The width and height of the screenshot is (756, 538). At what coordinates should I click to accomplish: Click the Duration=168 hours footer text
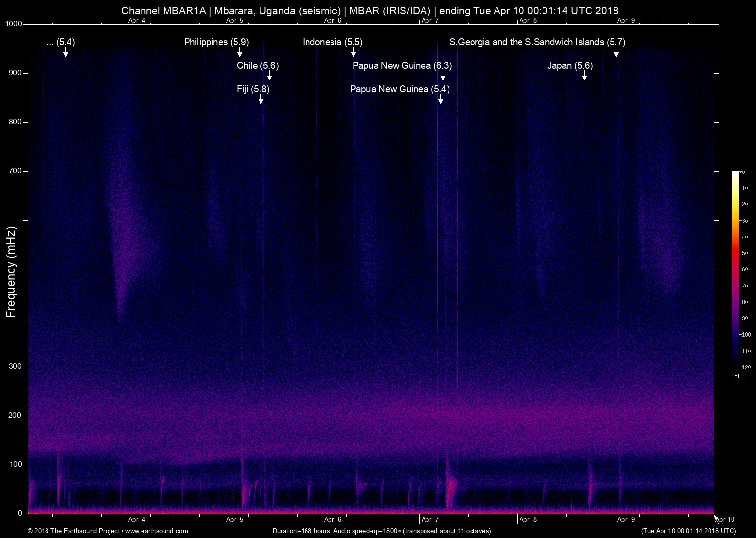tap(382, 531)
